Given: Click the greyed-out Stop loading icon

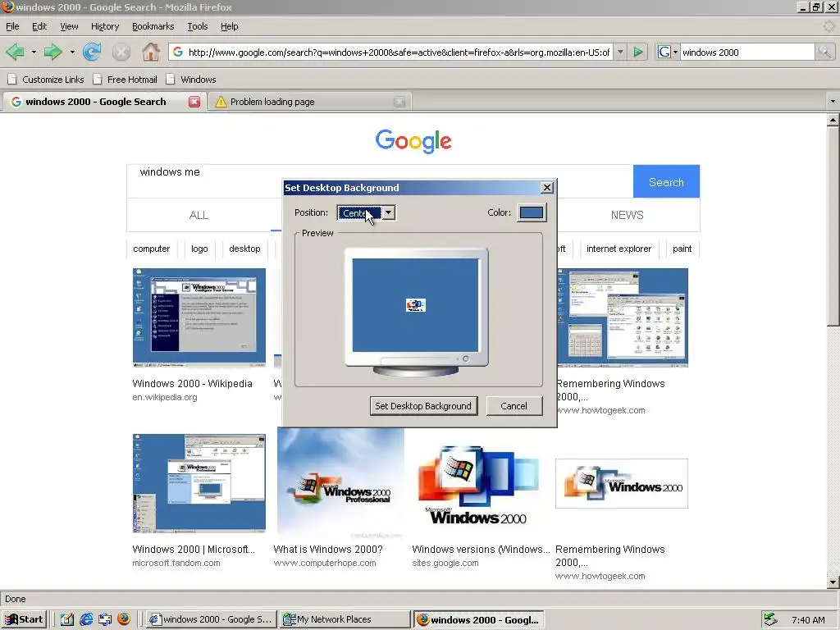Looking at the screenshot, I should 121,52.
